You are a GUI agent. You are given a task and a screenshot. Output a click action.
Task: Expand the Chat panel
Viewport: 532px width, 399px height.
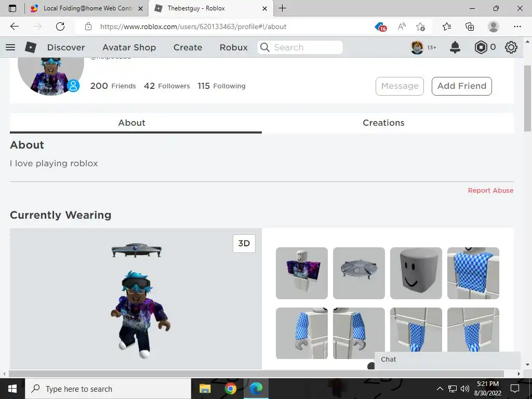447,360
